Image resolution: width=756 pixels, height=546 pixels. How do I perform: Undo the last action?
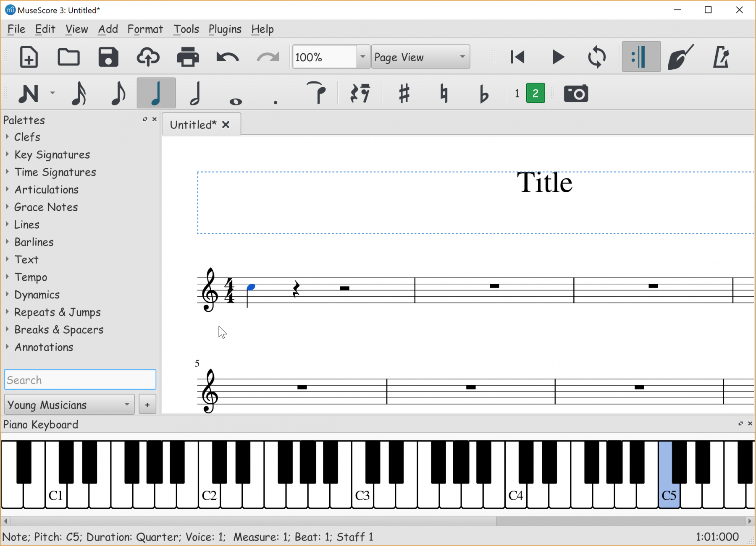tap(228, 57)
